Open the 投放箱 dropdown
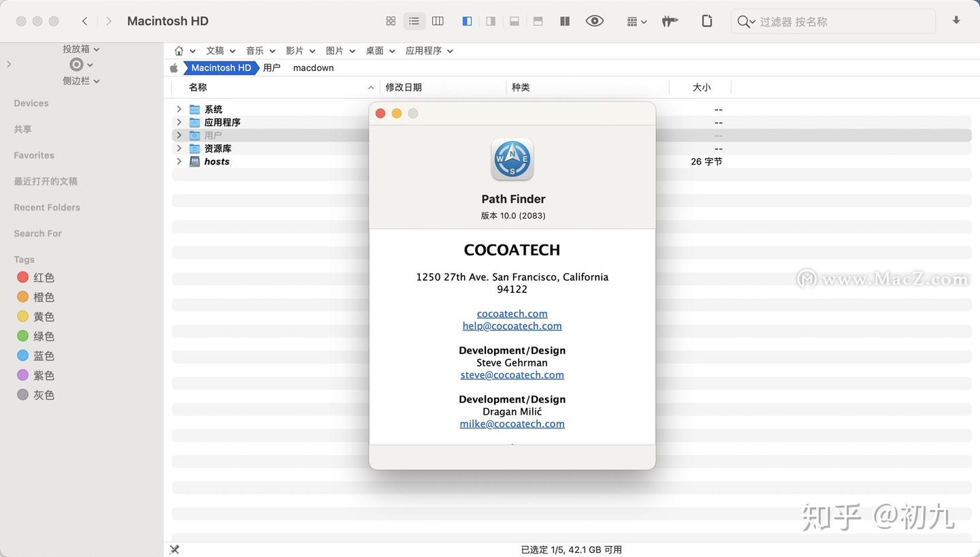Image resolution: width=980 pixels, height=557 pixels. (81, 49)
